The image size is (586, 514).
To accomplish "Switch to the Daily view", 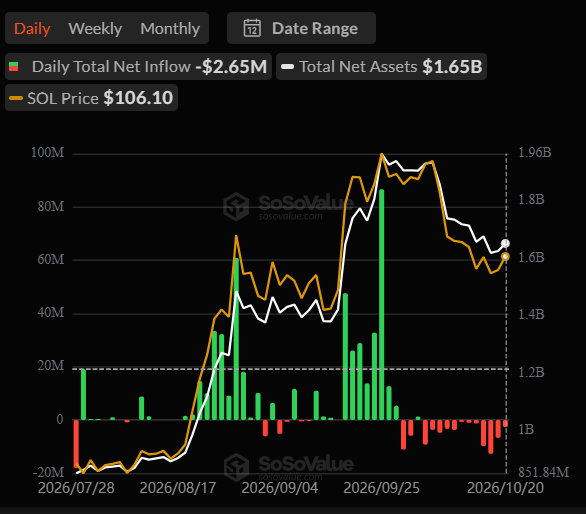I will pos(32,28).
